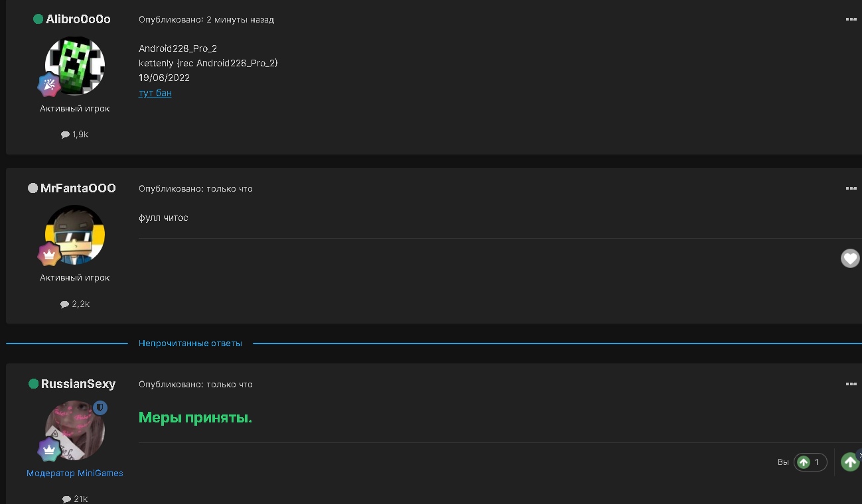
Task: Open the "Модератор MiniGames" group link
Action: click(75, 473)
